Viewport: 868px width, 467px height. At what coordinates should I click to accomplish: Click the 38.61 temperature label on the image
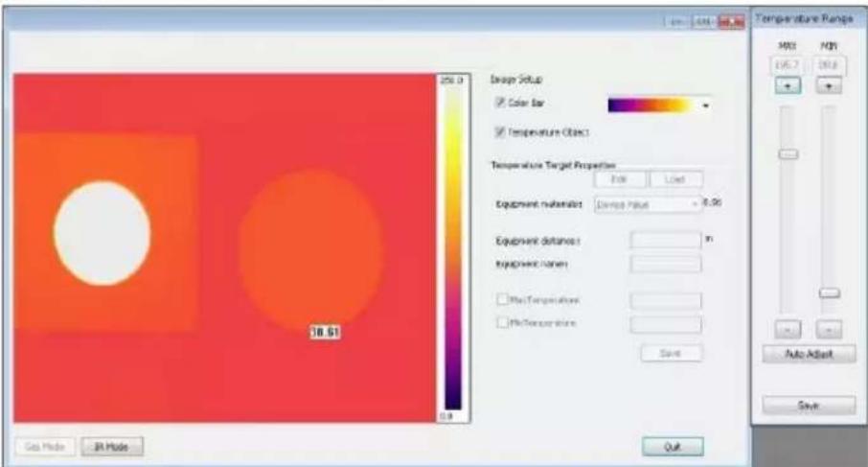pyautogui.click(x=325, y=333)
